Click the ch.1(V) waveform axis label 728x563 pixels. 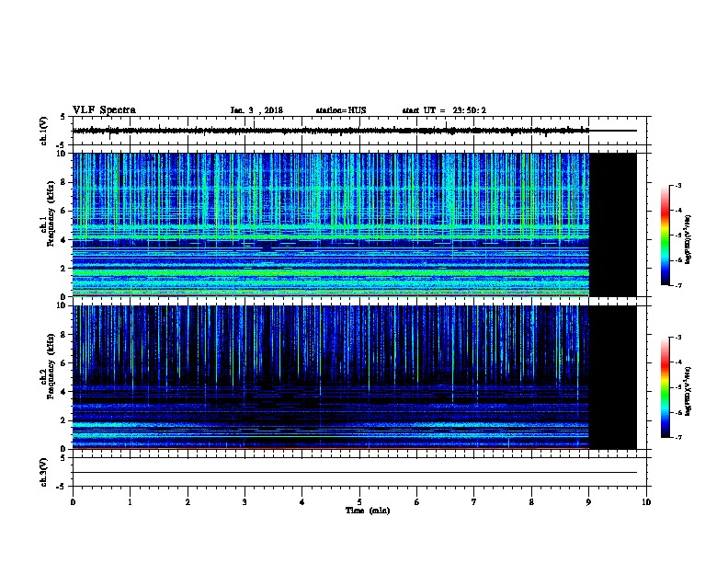[44, 131]
